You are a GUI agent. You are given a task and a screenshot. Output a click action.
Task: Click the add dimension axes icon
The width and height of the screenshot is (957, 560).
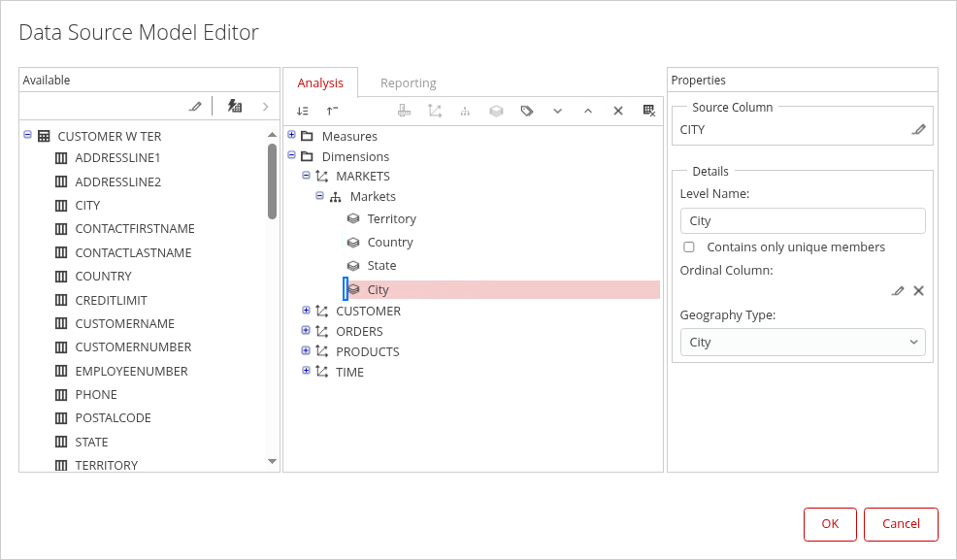(435, 111)
